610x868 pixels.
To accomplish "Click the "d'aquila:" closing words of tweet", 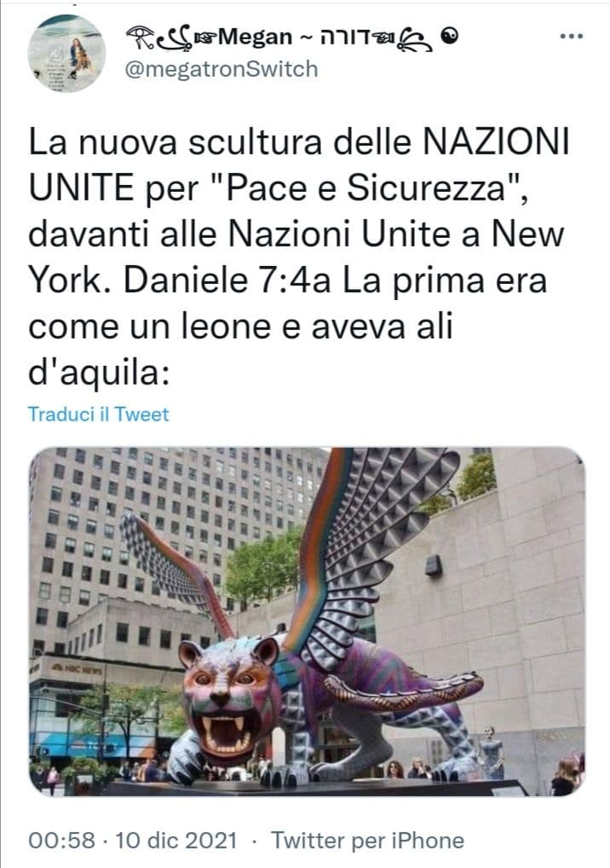I will coord(99,373).
